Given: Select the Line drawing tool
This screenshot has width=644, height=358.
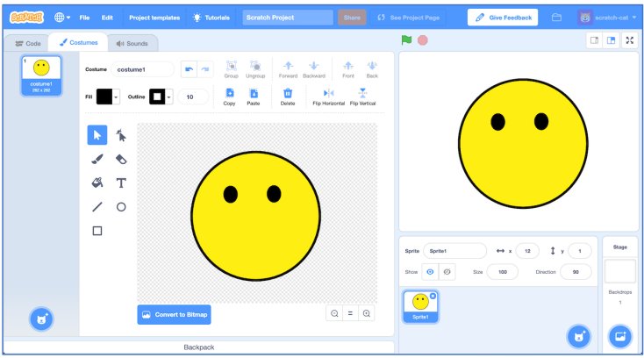Looking at the screenshot, I should [97, 207].
